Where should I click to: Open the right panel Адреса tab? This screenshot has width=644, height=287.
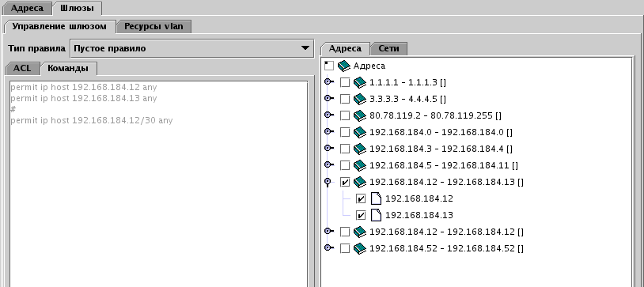(x=345, y=48)
